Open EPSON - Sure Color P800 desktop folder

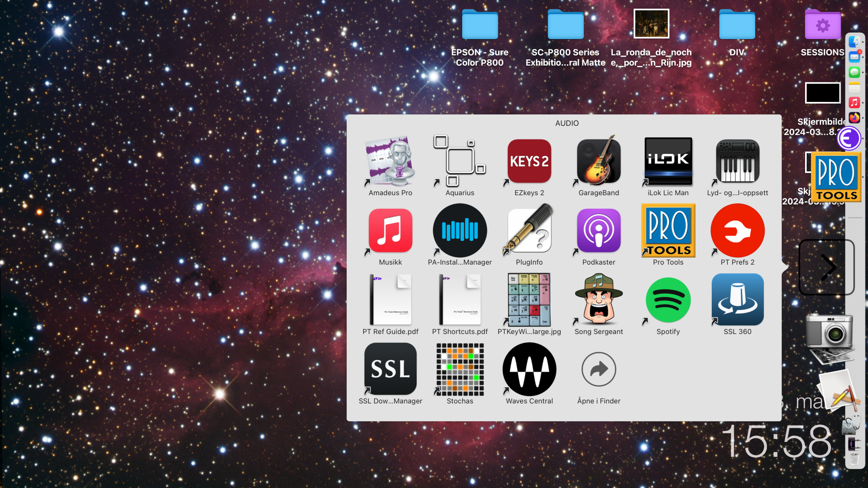[x=480, y=24]
